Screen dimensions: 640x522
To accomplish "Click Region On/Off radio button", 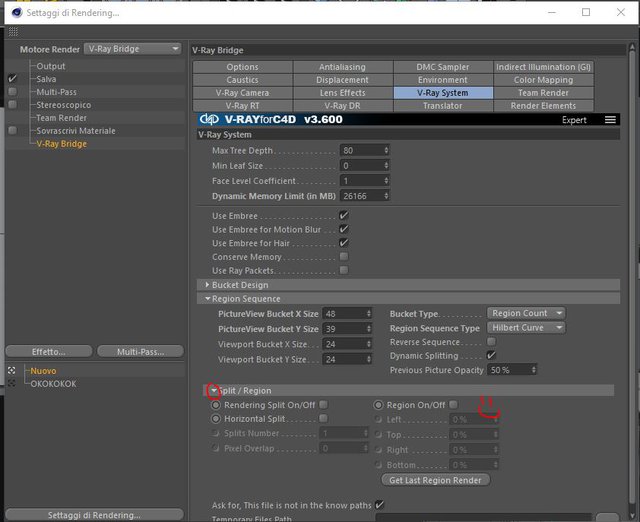I will pyautogui.click(x=378, y=405).
